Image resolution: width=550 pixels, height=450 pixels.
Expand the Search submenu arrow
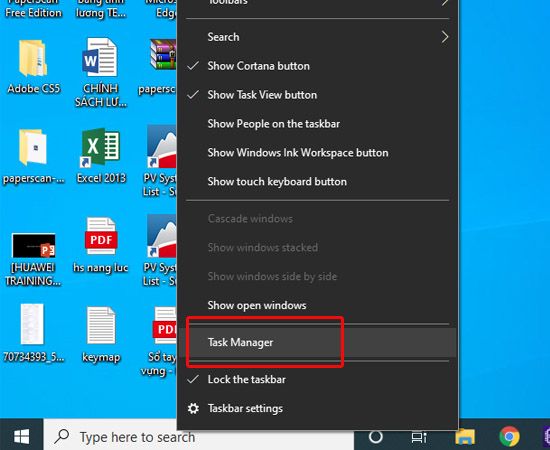[445, 37]
